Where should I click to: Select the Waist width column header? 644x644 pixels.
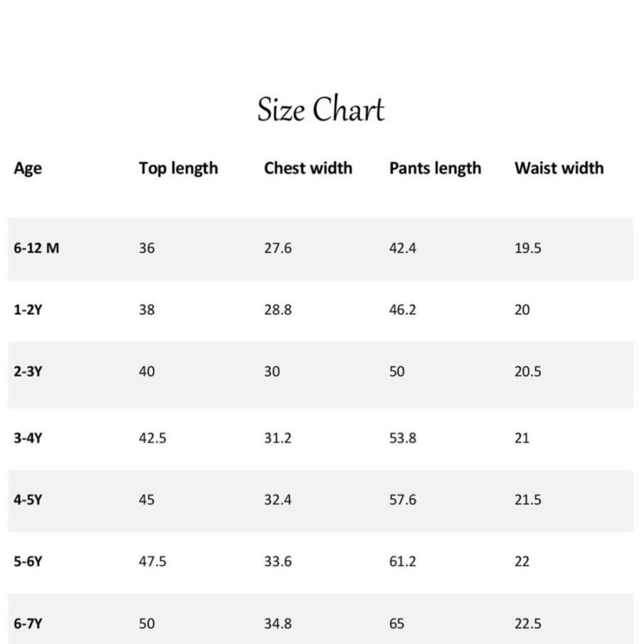[x=559, y=168]
